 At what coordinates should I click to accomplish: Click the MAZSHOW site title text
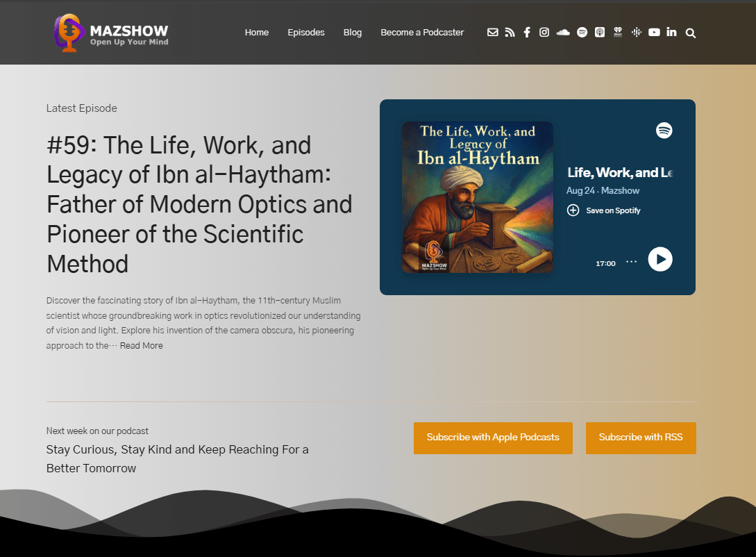[x=128, y=31]
